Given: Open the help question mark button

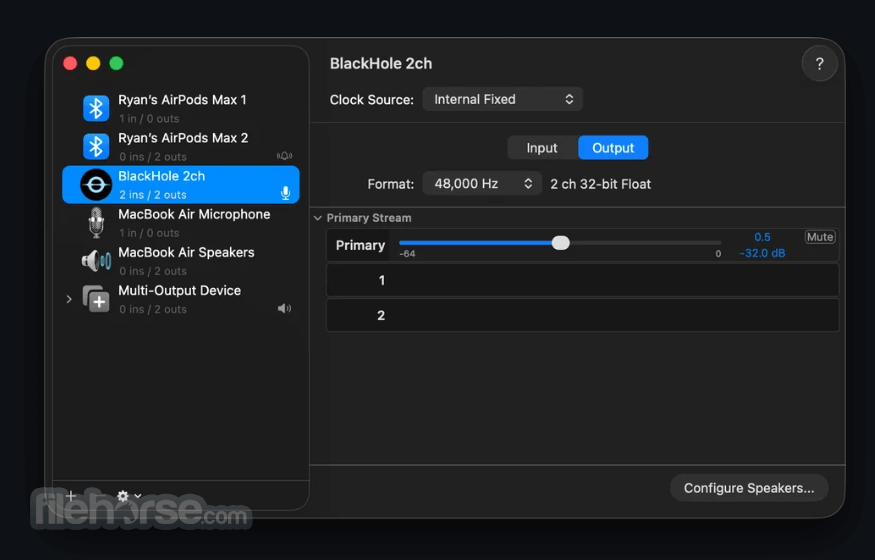Looking at the screenshot, I should pos(819,64).
